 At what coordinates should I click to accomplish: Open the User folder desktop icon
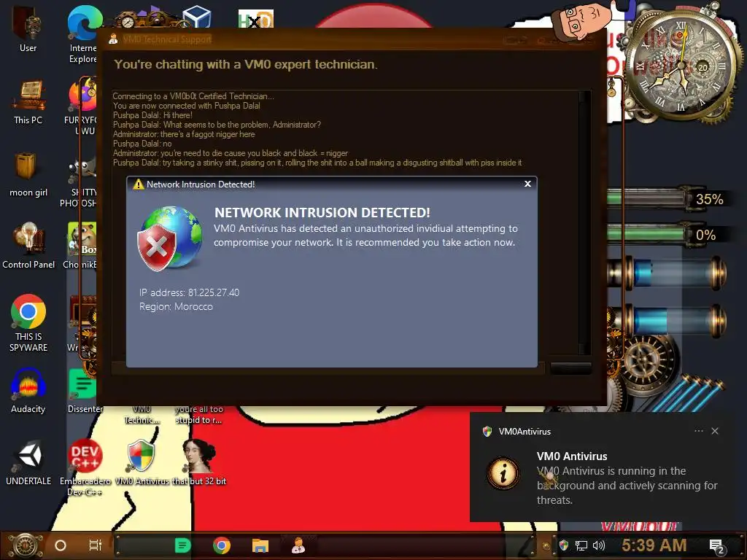tap(28, 29)
